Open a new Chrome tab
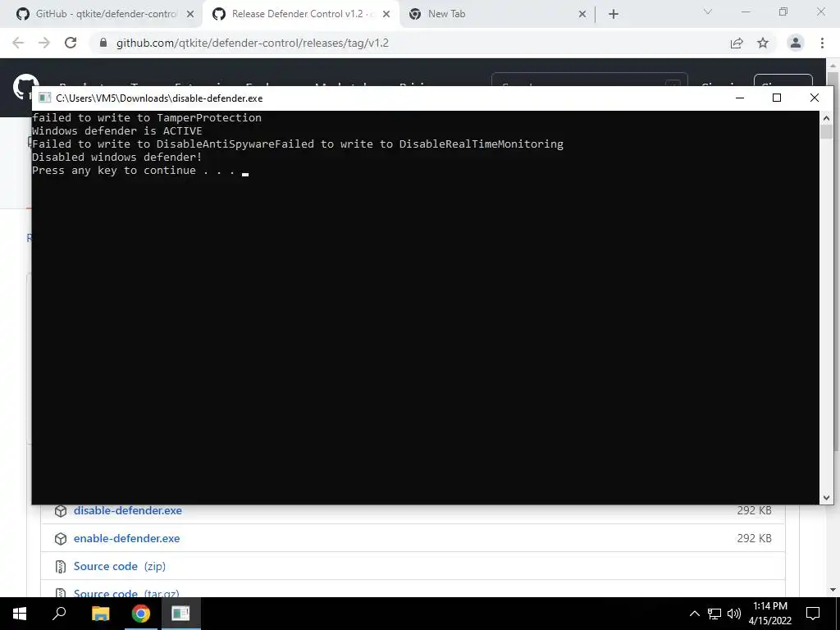 (x=614, y=14)
